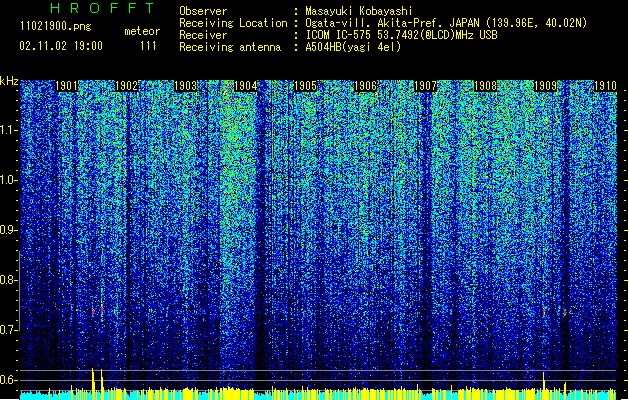629x400 pixels.
Task: Click the 1906 time marker label
Action: tap(365, 86)
